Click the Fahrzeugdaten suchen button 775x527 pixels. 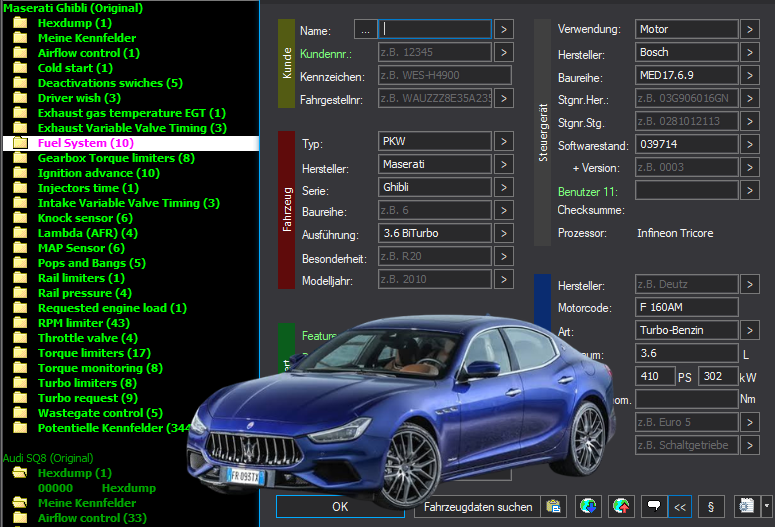tap(477, 506)
